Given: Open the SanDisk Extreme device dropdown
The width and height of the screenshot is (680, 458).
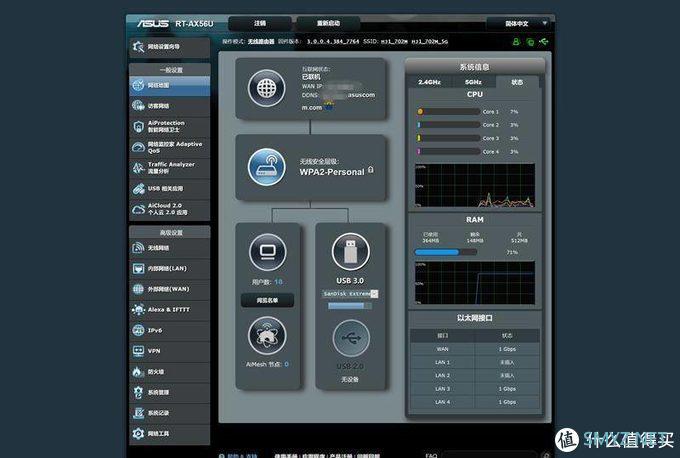Looking at the screenshot, I should coord(350,294).
